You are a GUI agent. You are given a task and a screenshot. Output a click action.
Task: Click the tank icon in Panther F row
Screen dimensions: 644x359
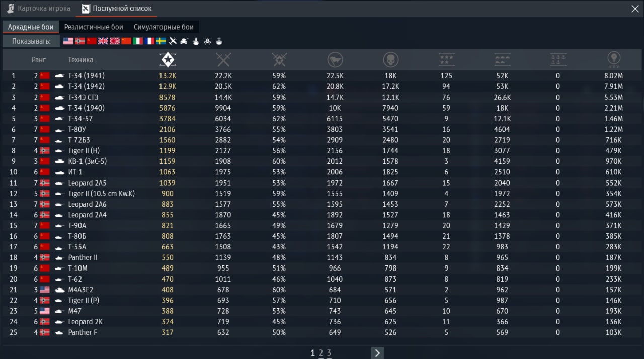click(x=59, y=332)
